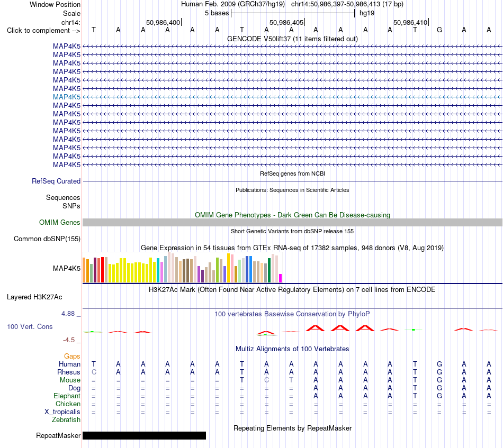Click the black RepeatMasker element block
The image size is (503, 448).
click(x=145, y=435)
